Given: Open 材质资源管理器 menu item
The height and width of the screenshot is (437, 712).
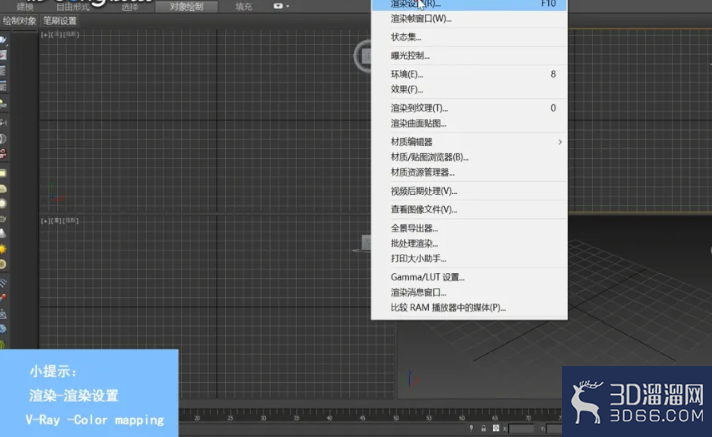Looking at the screenshot, I should click(470, 172).
